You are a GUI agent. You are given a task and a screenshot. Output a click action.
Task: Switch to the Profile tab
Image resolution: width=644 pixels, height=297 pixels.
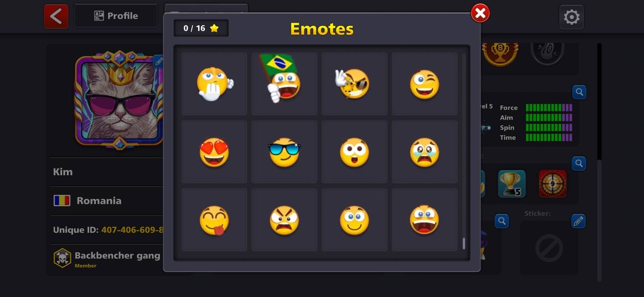pyautogui.click(x=116, y=16)
